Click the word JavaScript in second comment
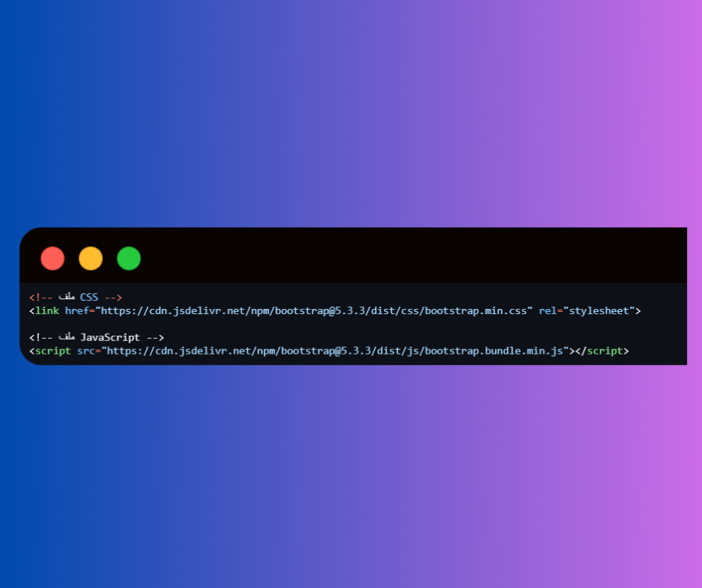This screenshot has height=588, width=702. [x=110, y=337]
